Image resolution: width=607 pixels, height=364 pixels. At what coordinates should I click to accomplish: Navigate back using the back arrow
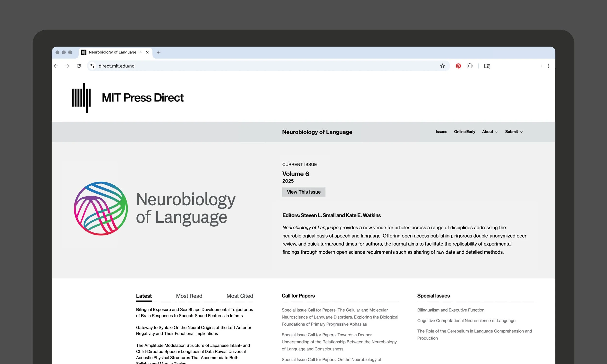56,66
